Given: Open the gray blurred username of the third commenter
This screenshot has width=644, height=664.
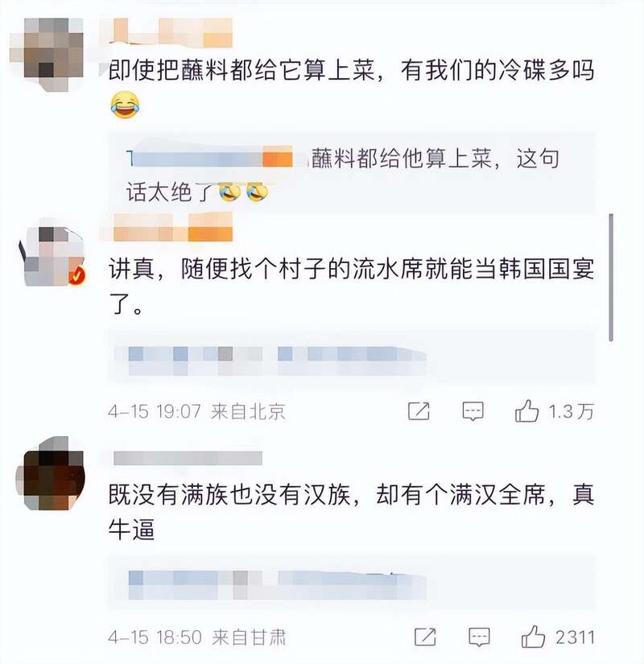Looking at the screenshot, I should pos(188,458).
